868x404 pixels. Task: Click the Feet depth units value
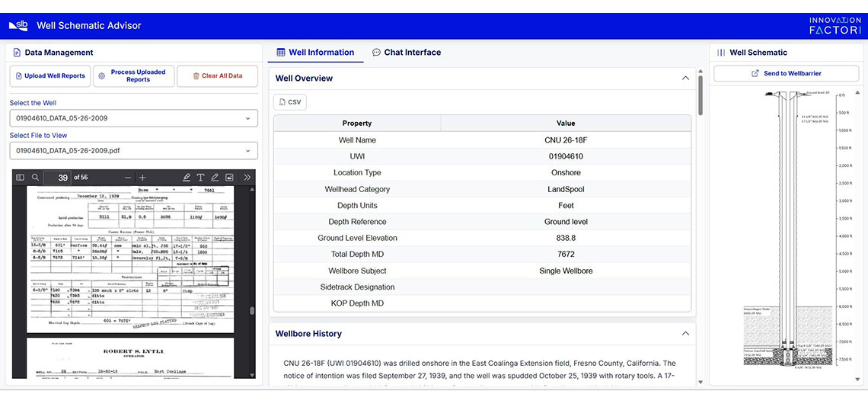[566, 205]
